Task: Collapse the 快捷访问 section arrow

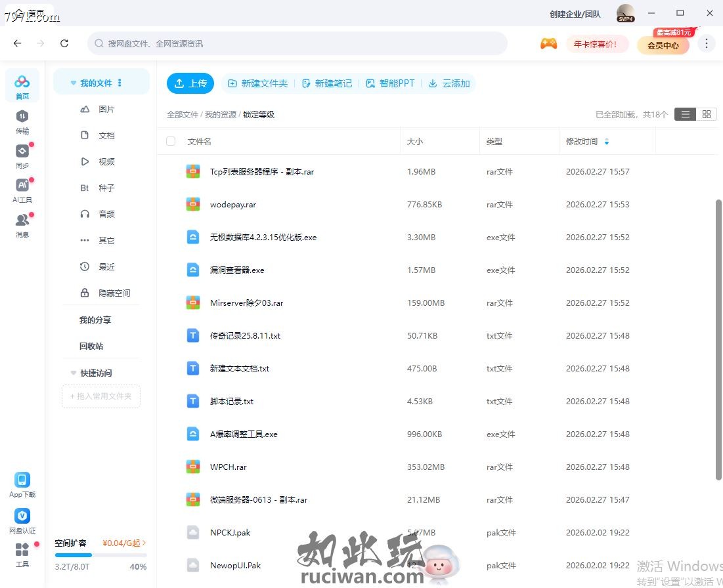Action: [74, 373]
